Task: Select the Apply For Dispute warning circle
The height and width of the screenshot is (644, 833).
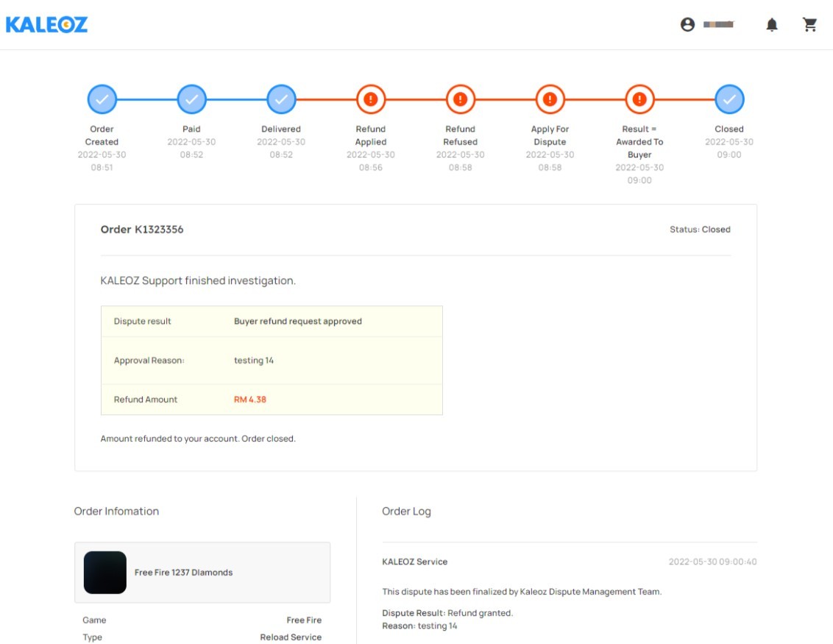Action: click(550, 99)
